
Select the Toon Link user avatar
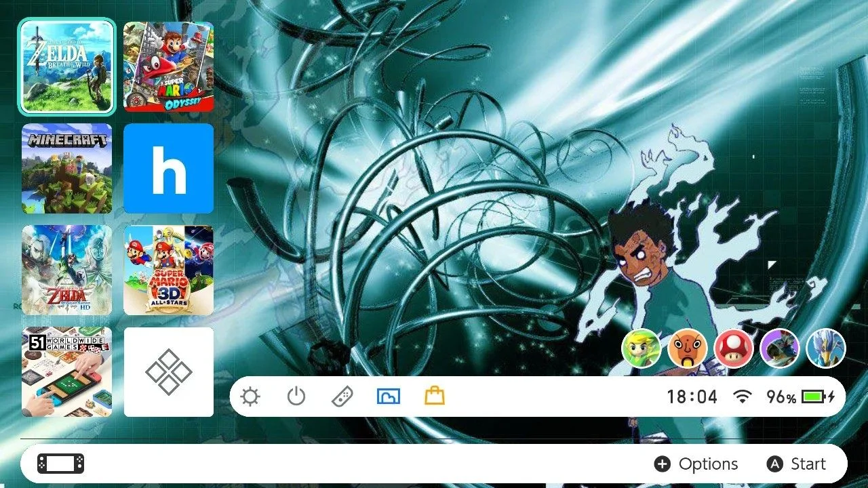(641, 348)
